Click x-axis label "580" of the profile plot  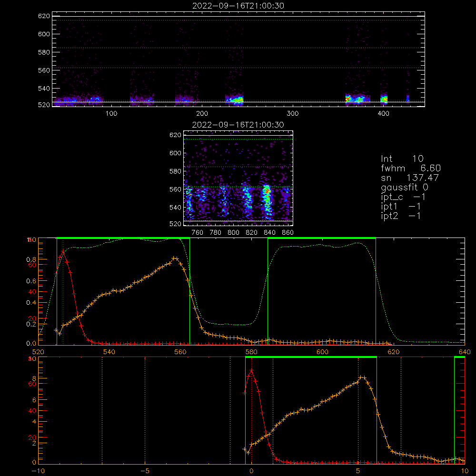[251, 352]
